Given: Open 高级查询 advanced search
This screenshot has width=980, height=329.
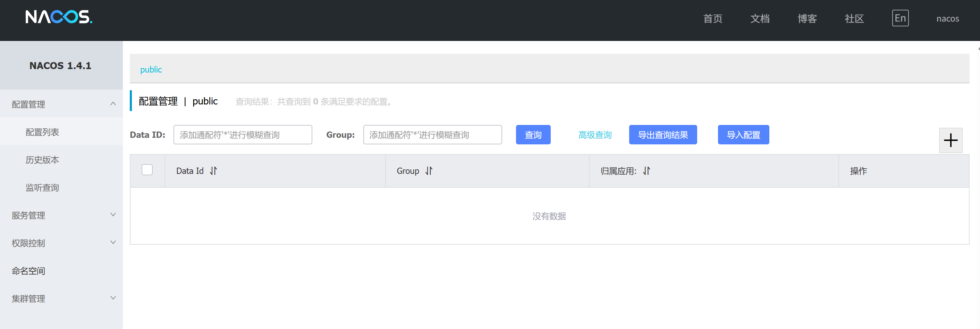Looking at the screenshot, I should [594, 135].
